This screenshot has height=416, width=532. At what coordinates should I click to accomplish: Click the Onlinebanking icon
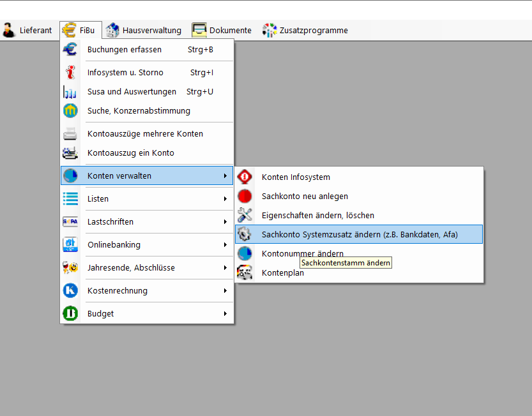click(x=70, y=245)
